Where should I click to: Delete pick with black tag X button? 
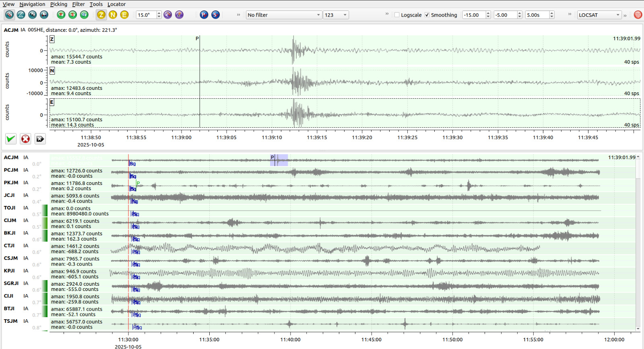coord(40,139)
